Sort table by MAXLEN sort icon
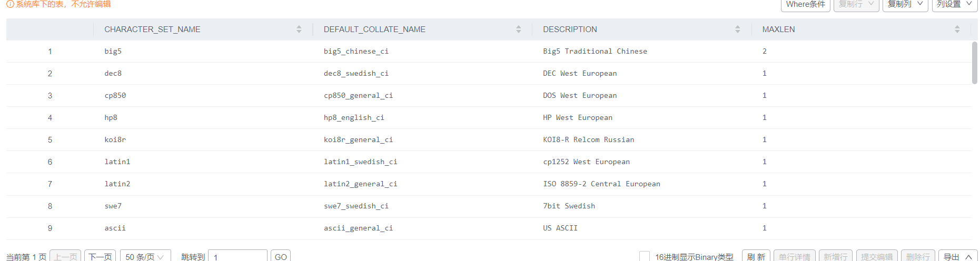Screen dimensions: 980x261 [x=957, y=29]
